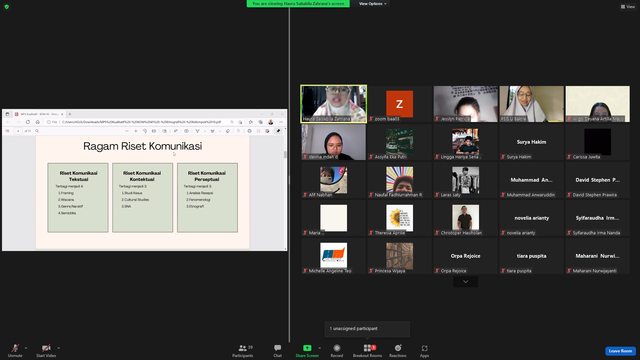Open audio options arrow beside Unmute
The height and width of the screenshot is (360, 640).
26,348
